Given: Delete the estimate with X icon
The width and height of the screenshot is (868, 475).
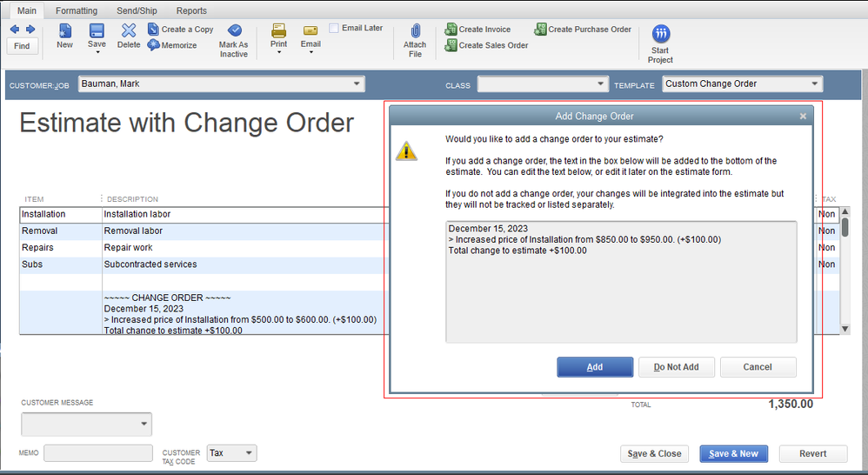Looking at the screenshot, I should [x=129, y=30].
